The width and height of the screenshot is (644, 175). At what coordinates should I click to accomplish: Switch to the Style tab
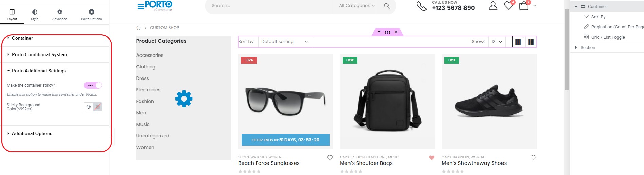click(35, 15)
